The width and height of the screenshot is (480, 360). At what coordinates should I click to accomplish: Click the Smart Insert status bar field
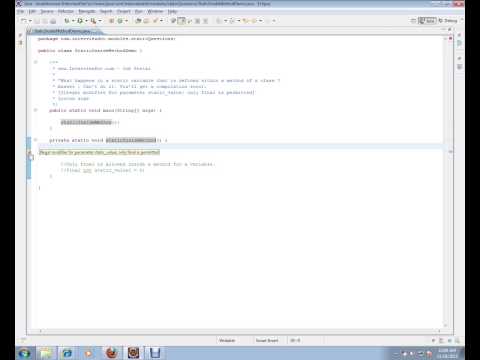click(x=267, y=340)
